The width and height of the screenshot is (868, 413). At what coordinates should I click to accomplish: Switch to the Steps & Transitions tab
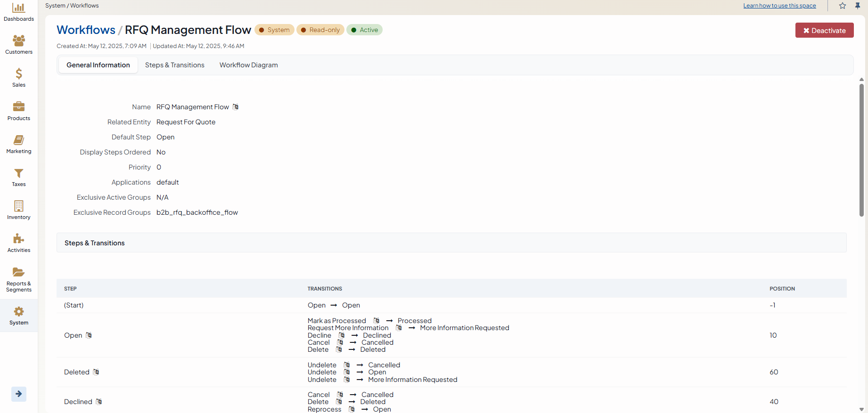pyautogui.click(x=174, y=65)
